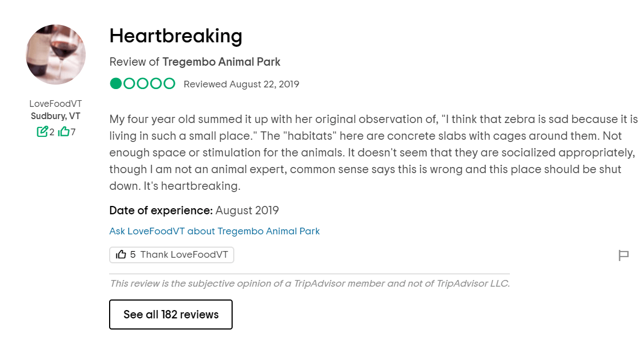
Task: Click the Sudbury, VT location text
Action: pyautogui.click(x=56, y=116)
